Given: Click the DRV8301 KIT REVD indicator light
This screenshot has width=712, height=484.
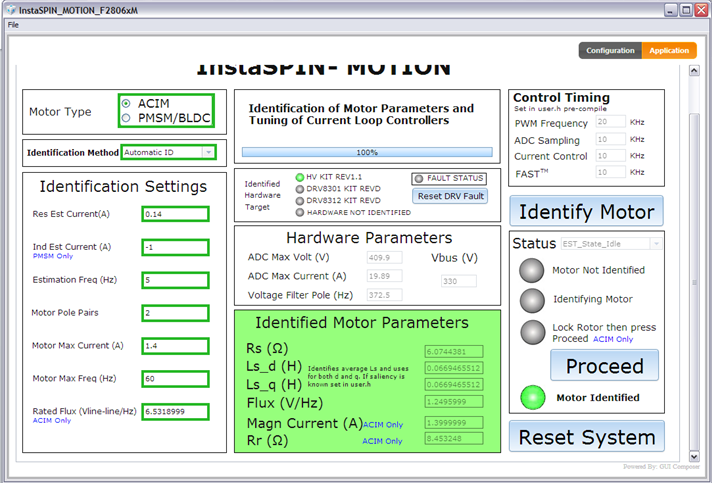Looking at the screenshot, I should coord(300,189).
